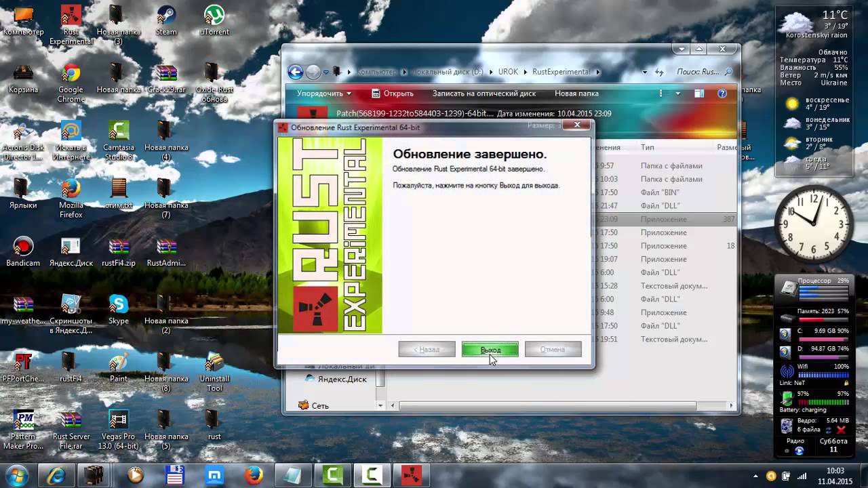Image resolution: width=868 pixels, height=488 pixels.
Task: Select the Skype desktop icon
Action: [x=119, y=310]
